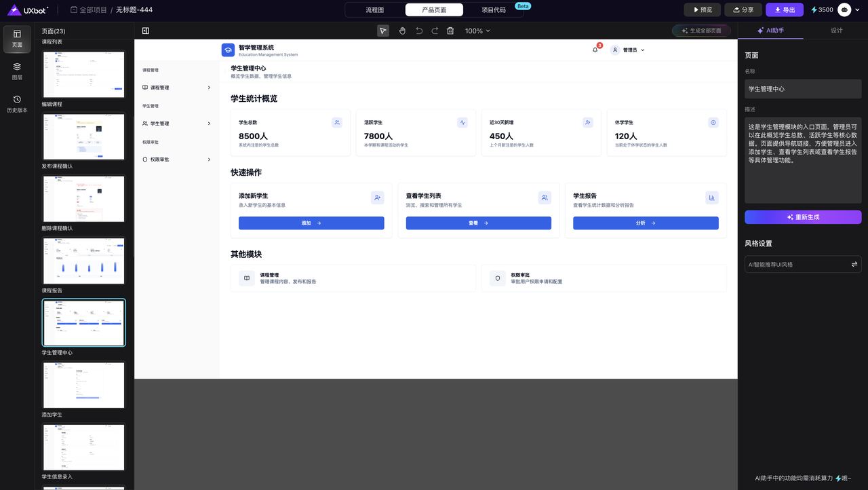
Task: Click the 页面(23) panel header
Action: coord(54,31)
